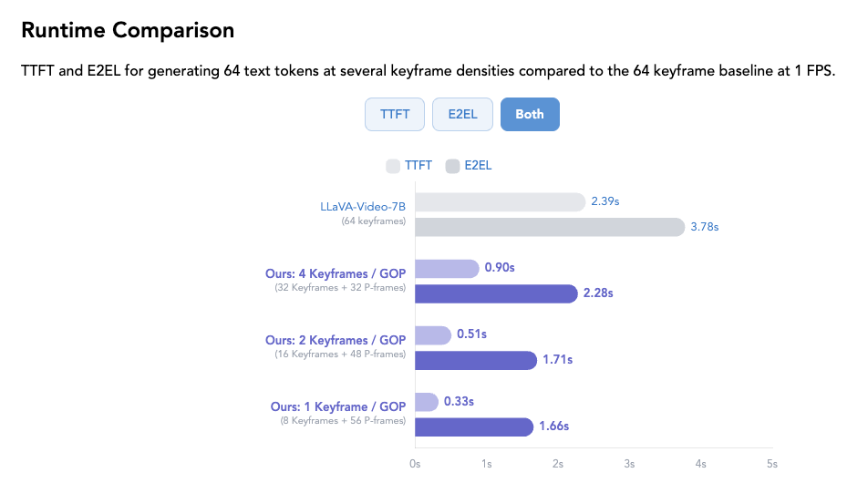Click the 'Ours: 1 Keyframe / GOP' label
The image size is (868, 483).
(337, 407)
